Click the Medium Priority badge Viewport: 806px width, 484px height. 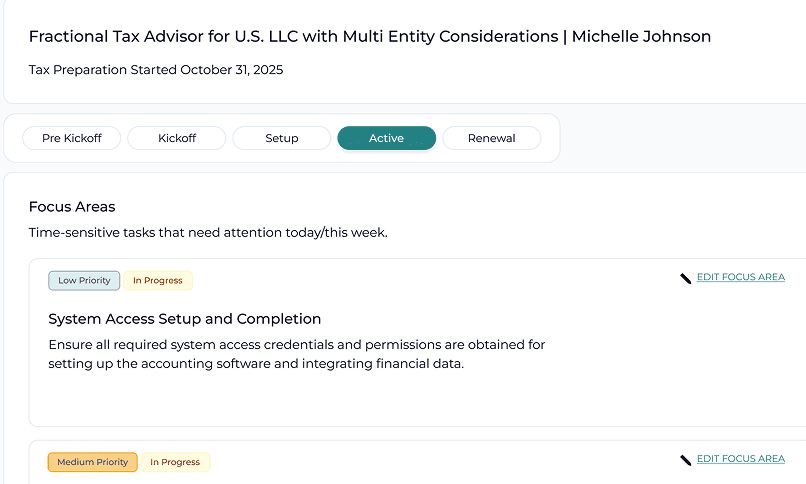click(x=93, y=462)
